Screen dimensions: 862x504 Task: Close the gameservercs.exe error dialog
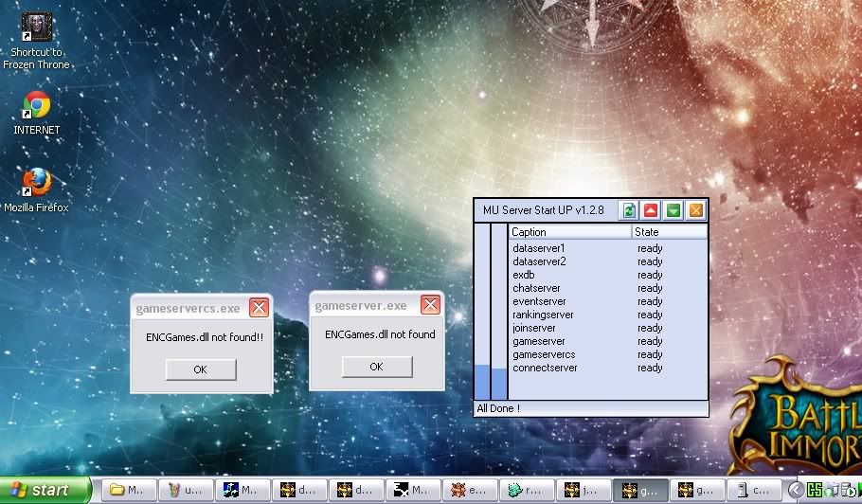(259, 308)
